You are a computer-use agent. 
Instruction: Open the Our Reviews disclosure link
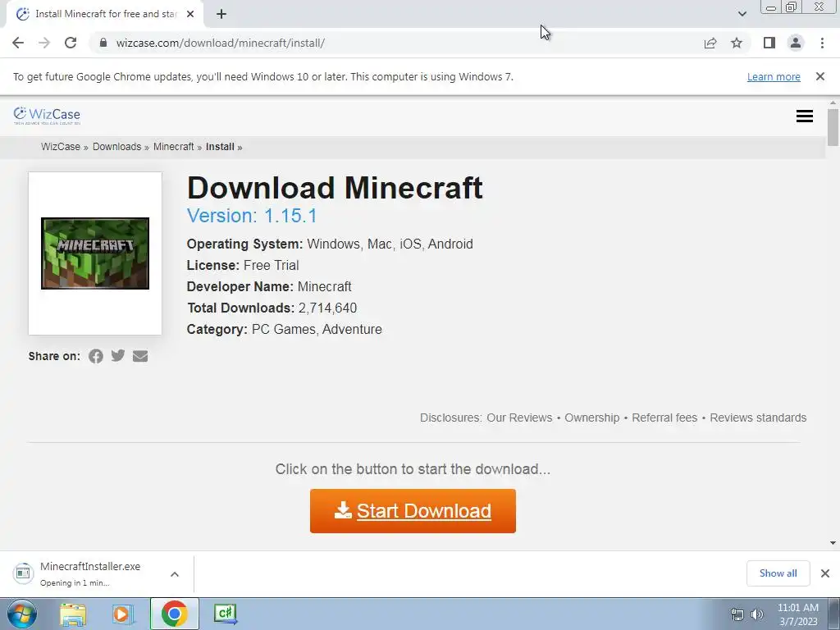click(x=519, y=418)
